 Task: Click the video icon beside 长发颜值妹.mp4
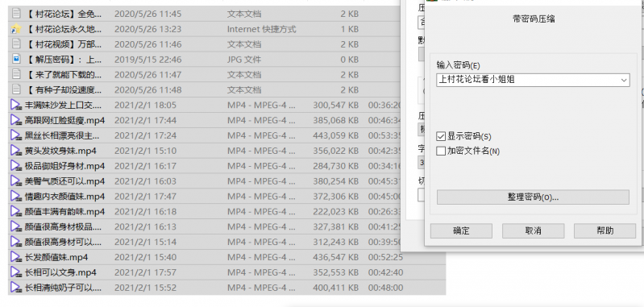coord(16,257)
